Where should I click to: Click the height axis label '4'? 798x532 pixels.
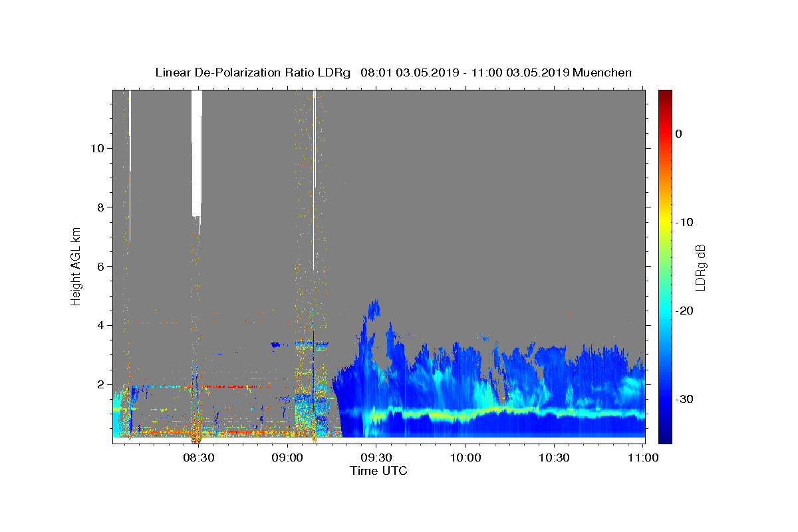100,325
